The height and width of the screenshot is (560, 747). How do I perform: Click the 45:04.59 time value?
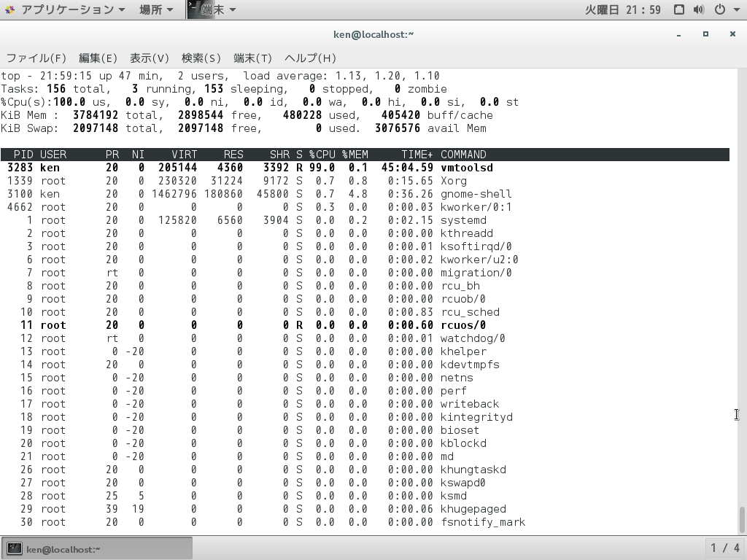click(407, 168)
